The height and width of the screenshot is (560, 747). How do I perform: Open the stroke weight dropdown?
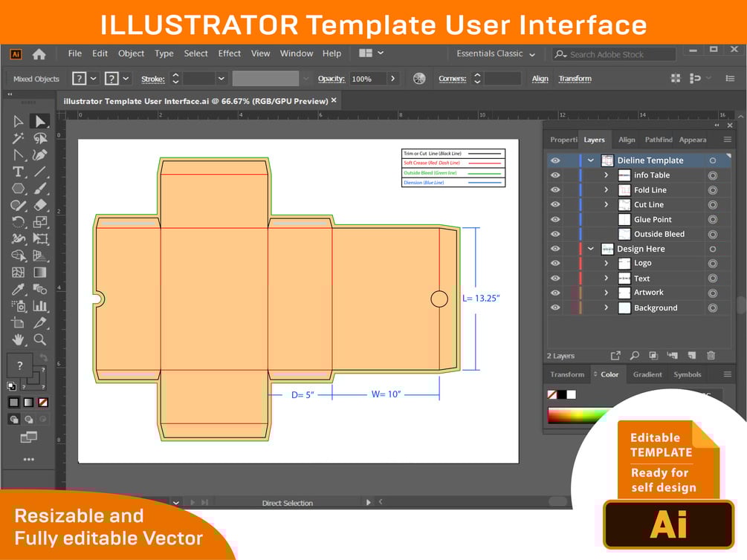(x=221, y=79)
